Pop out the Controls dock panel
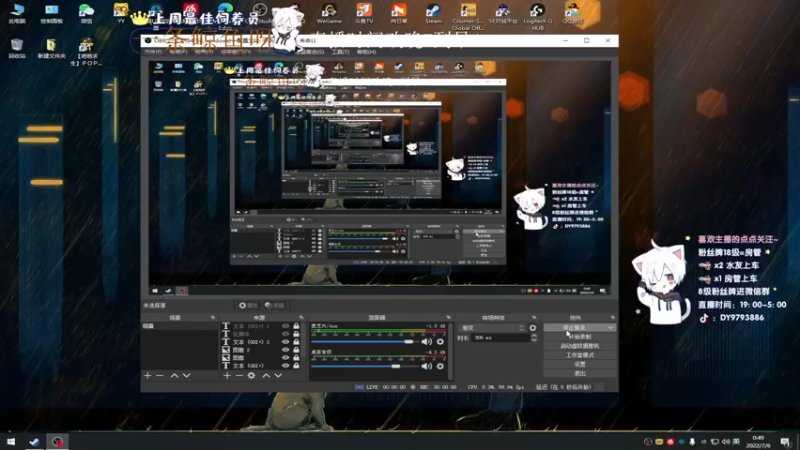Screen dimensions: 800x450 pos(612,317)
